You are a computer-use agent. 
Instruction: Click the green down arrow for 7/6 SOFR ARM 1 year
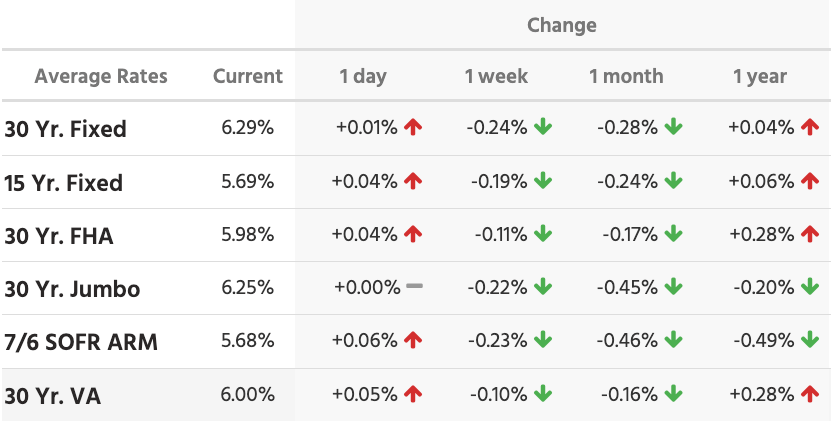(x=810, y=340)
